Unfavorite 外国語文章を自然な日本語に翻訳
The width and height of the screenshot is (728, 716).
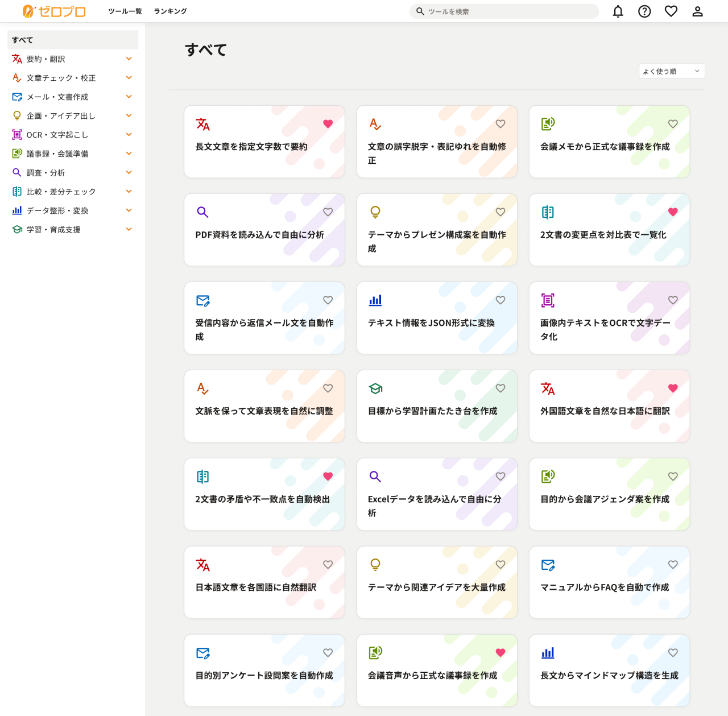[673, 388]
